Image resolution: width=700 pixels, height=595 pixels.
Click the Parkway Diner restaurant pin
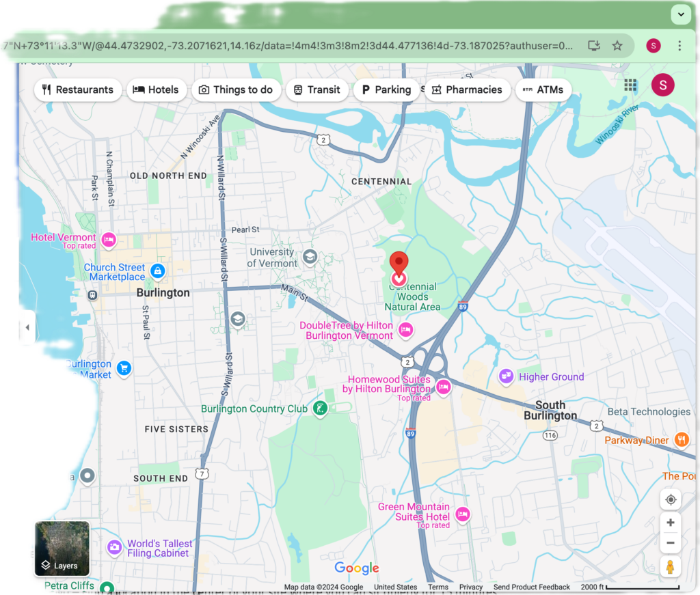[682, 440]
